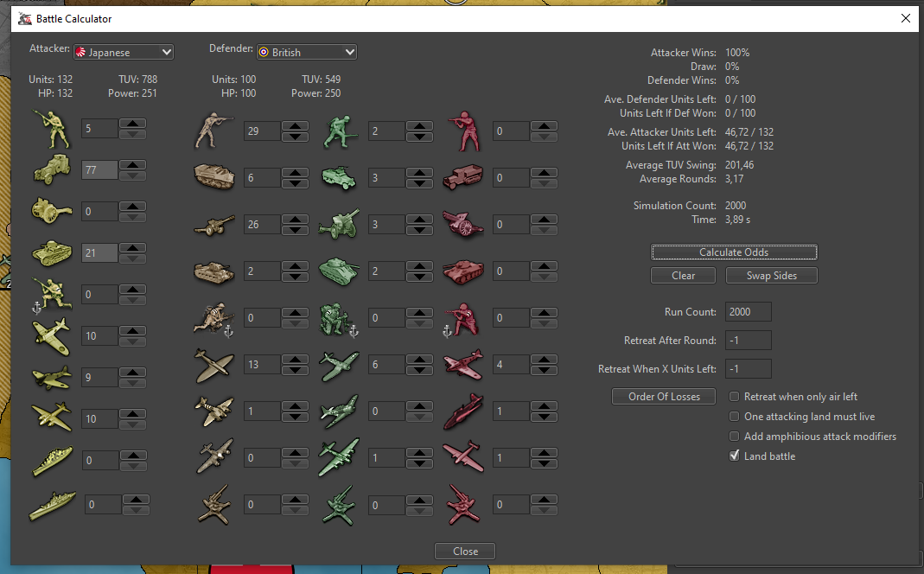Click the green defender infantry icon

coord(340,131)
